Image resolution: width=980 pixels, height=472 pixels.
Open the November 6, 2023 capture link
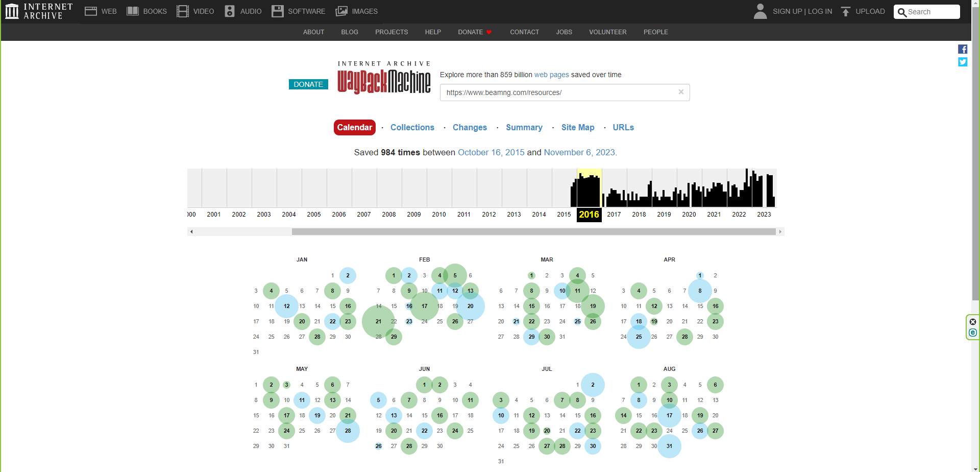pyautogui.click(x=579, y=152)
